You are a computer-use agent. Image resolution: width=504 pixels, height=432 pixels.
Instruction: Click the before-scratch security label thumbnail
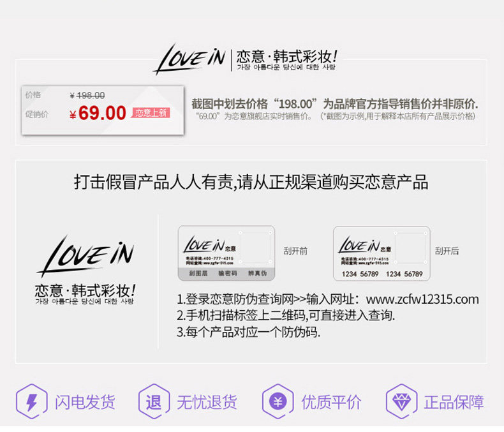pos(226,253)
